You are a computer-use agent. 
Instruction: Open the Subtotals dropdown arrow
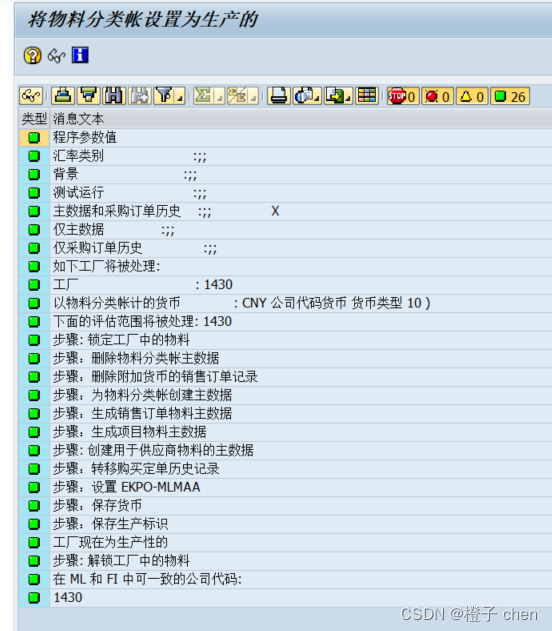click(253, 97)
